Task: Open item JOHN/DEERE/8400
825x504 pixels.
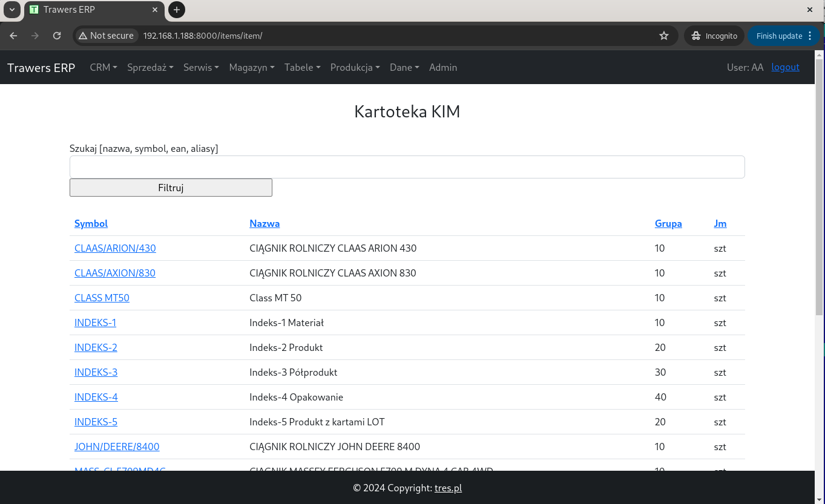Action: click(x=117, y=447)
